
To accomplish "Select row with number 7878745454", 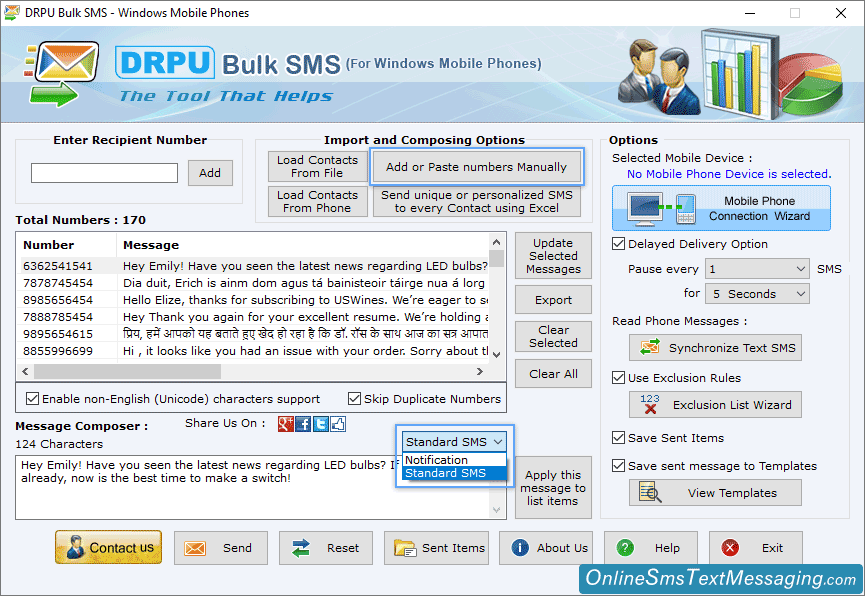I will point(254,283).
